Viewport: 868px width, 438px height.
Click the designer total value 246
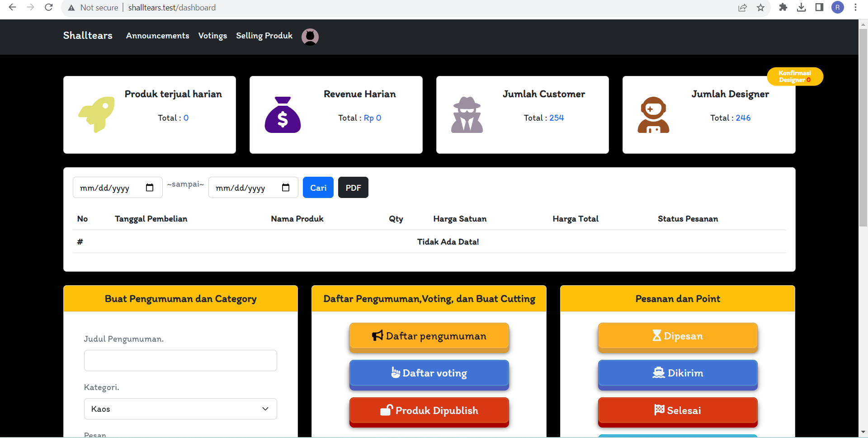click(743, 118)
